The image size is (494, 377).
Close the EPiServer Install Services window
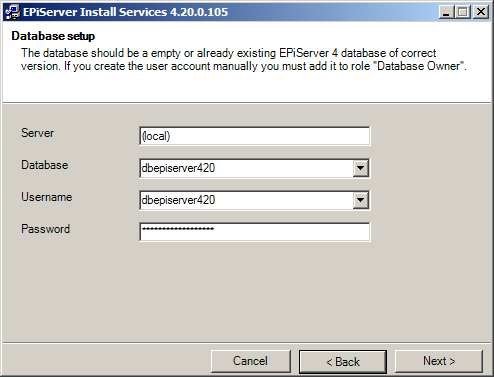(x=481, y=12)
